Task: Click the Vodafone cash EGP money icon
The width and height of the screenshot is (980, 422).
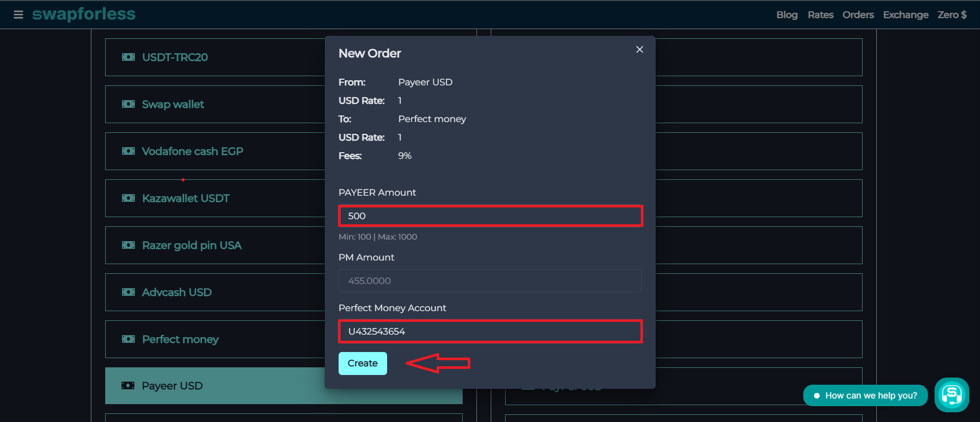Action: click(x=128, y=151)
